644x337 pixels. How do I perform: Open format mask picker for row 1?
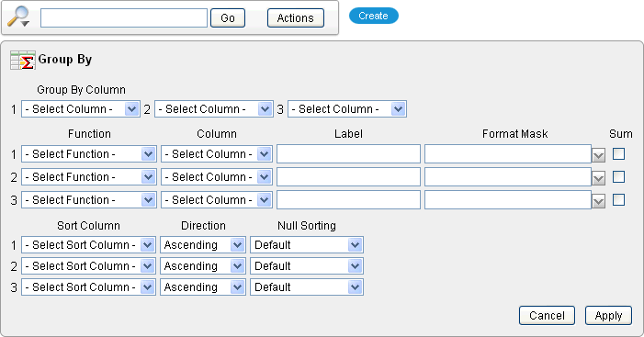click(x=598, y=155)
